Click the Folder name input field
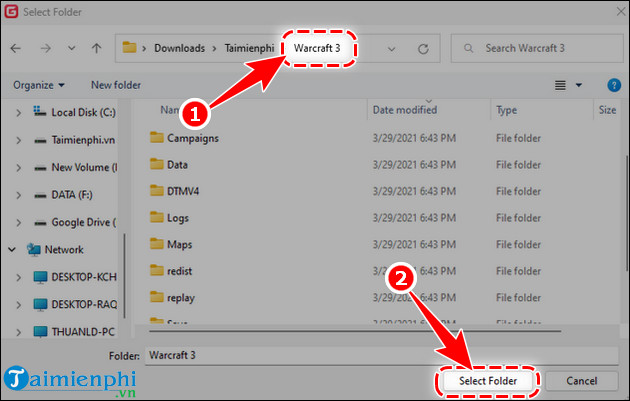The image size is (630, 401). (x=381, y=356)
